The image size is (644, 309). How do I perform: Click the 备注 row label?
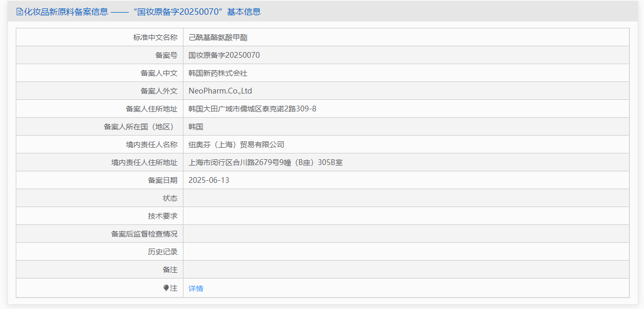coord(173,270)
